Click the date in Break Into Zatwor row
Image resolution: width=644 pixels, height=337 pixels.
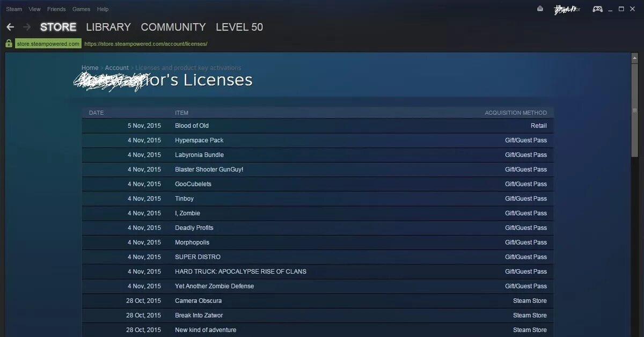point(143,315)
